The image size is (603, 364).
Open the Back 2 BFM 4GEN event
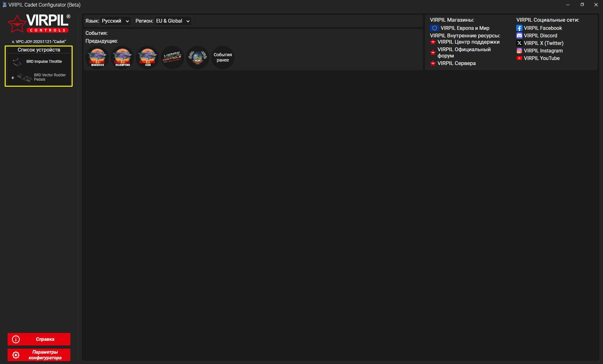point(147,57)
